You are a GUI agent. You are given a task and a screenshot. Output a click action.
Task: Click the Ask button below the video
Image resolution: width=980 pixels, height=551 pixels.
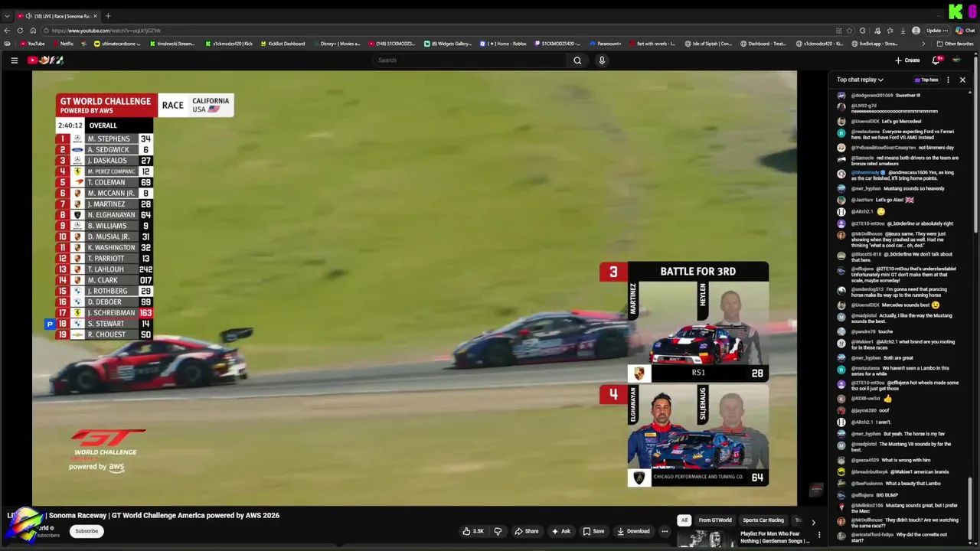point(560,531)
